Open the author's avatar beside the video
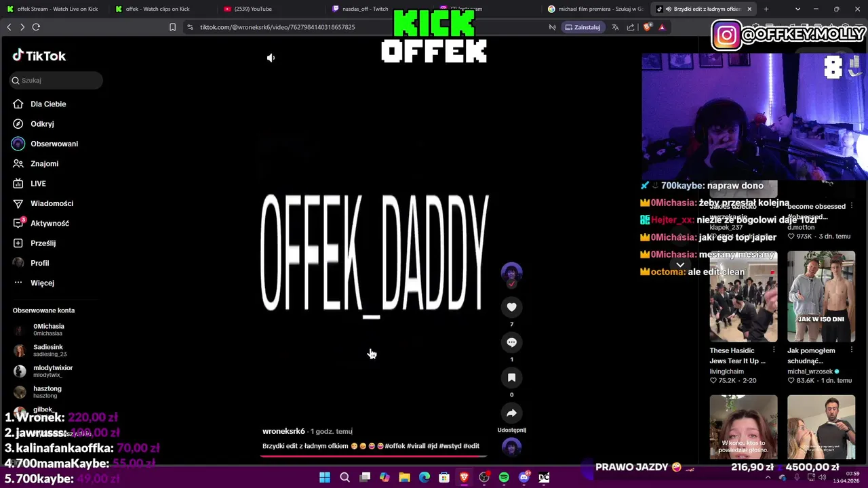The image size is (868, 488). point(511,272)
